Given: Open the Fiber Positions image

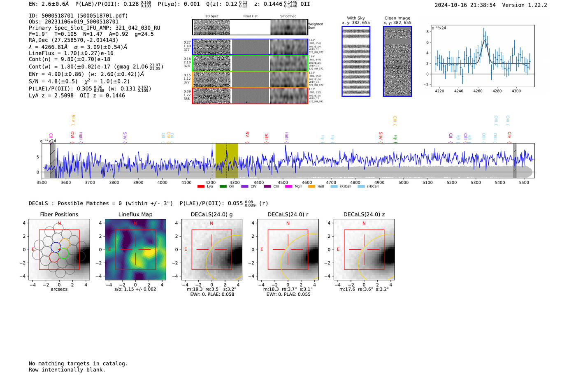Looking at the screenshot, I should 59,250.
